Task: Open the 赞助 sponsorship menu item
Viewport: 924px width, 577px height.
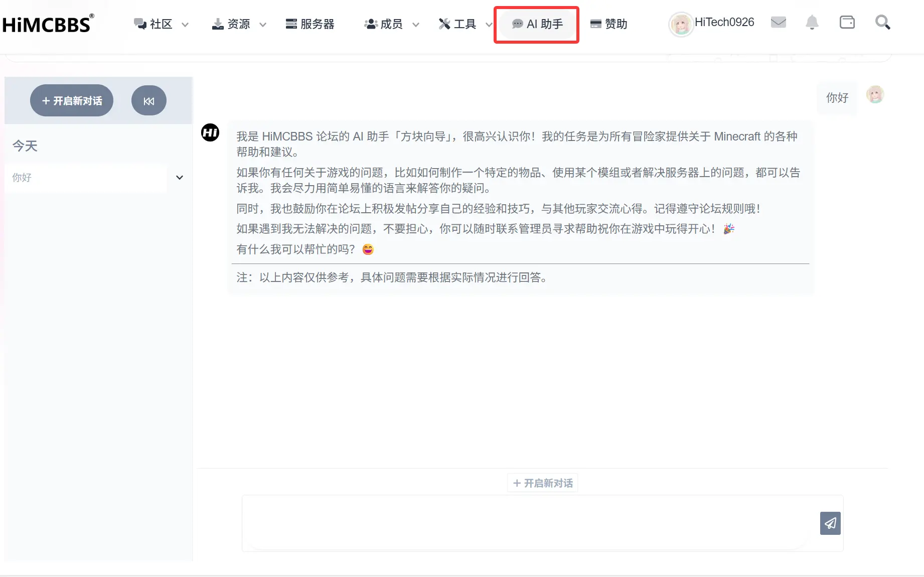Action: (x=608, y=24)
